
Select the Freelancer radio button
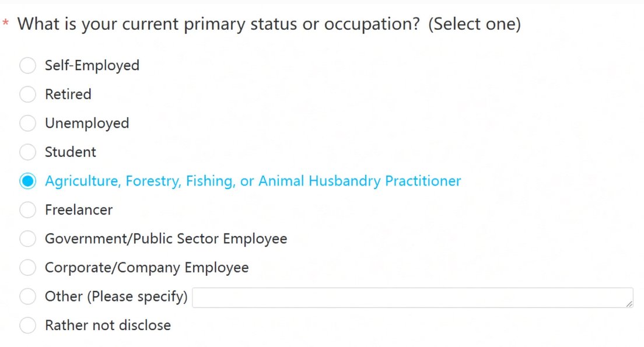tap(27, 210)
